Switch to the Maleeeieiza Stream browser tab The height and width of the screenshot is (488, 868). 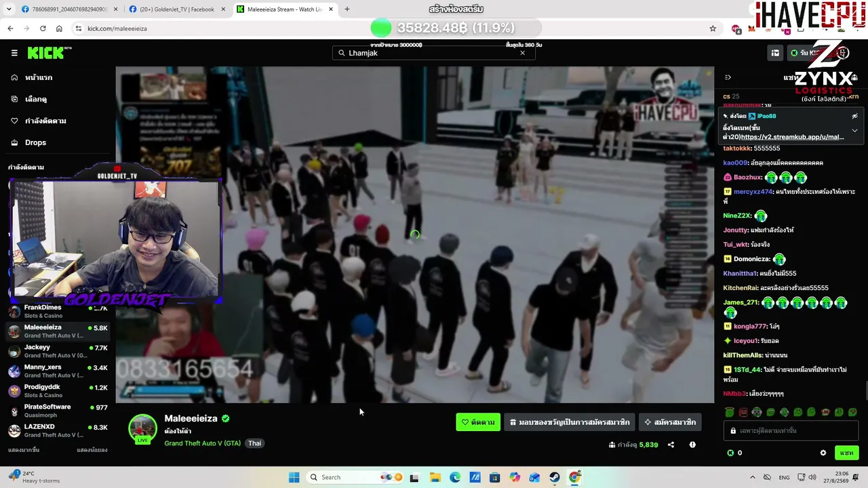click(285, 9)
